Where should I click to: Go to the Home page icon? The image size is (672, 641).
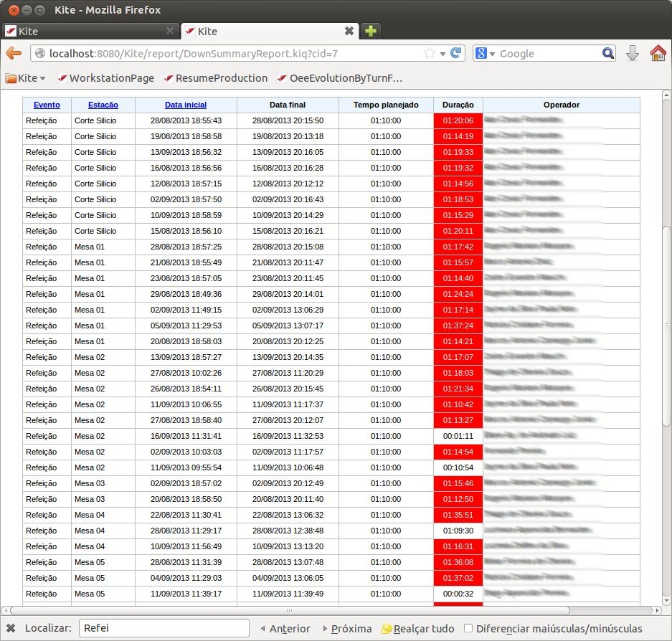(658, 53)
